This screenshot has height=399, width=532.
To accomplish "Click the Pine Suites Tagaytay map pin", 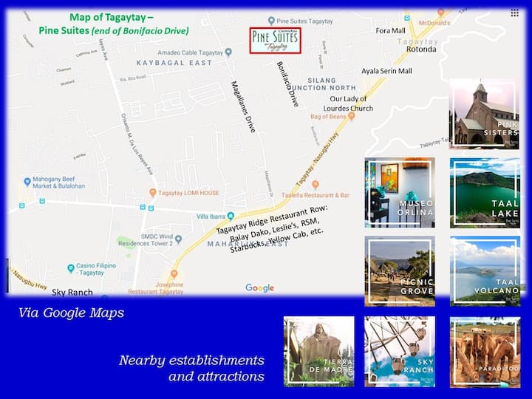I will pos(271,21).
